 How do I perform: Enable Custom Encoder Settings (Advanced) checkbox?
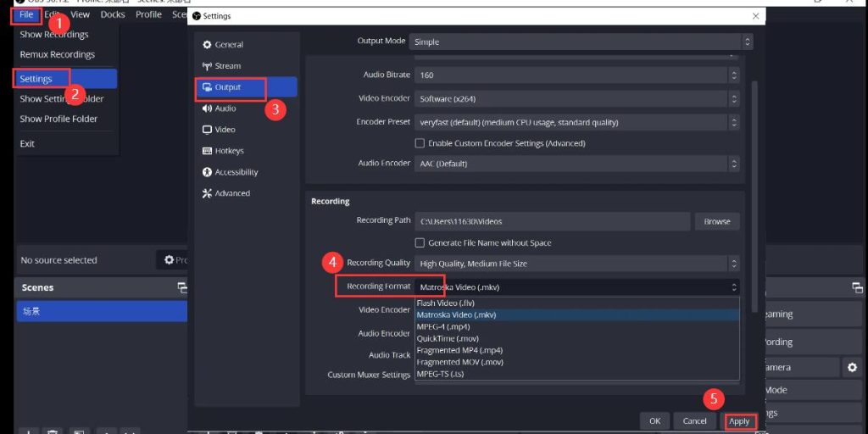[420, 143]
